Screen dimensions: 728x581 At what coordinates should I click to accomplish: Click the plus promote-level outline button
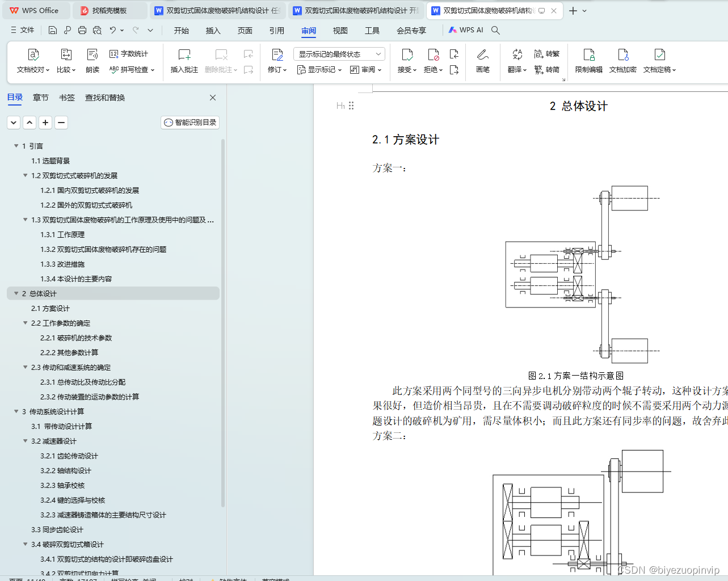coord(45,123)
